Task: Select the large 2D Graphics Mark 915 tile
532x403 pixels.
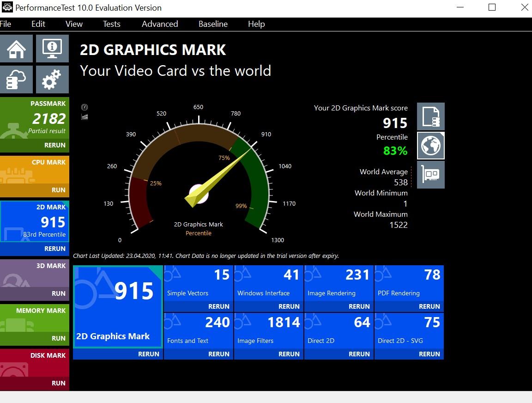Action: (118, 307)
